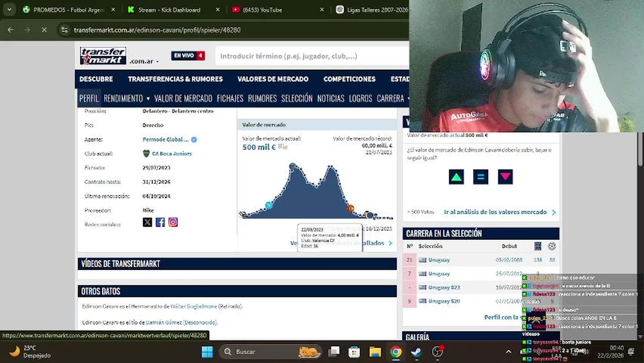The image size is (644, 363).
Task: Click the matches played column icon
Action: [x=538, y=246]
